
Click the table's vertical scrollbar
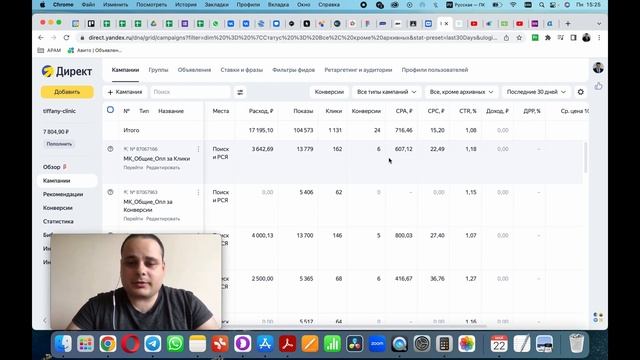pos(586,157)
